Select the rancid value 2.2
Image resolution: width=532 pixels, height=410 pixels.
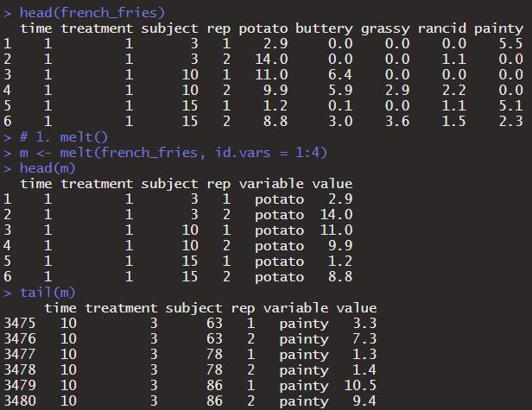454,91
